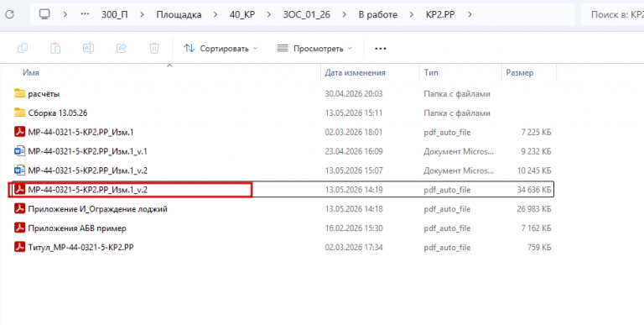This screenshot has height=325, width=644.
Task: Select Приложения АБВ пример file name
Action: tap(77, 228)
